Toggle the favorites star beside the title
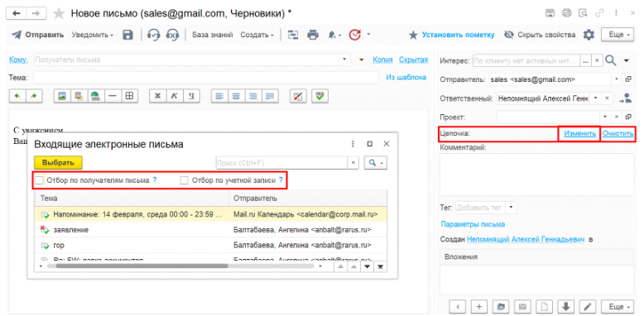The height and width of the screenshot is (316, 644). (x=60, y=13)
